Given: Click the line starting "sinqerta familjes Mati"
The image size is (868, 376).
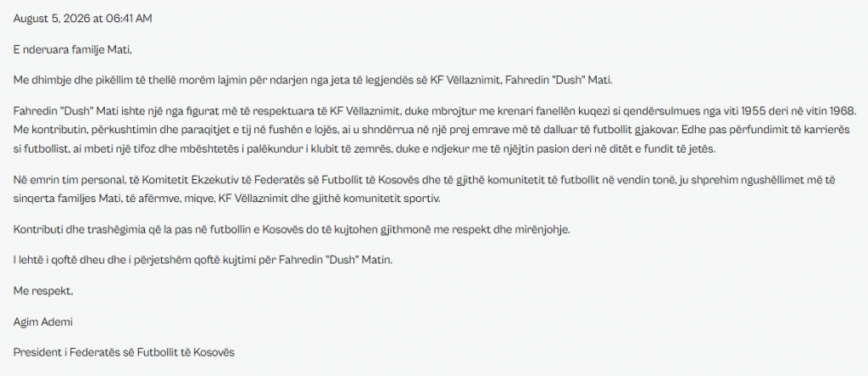Looking at the screenshot, I should point(227,199).
